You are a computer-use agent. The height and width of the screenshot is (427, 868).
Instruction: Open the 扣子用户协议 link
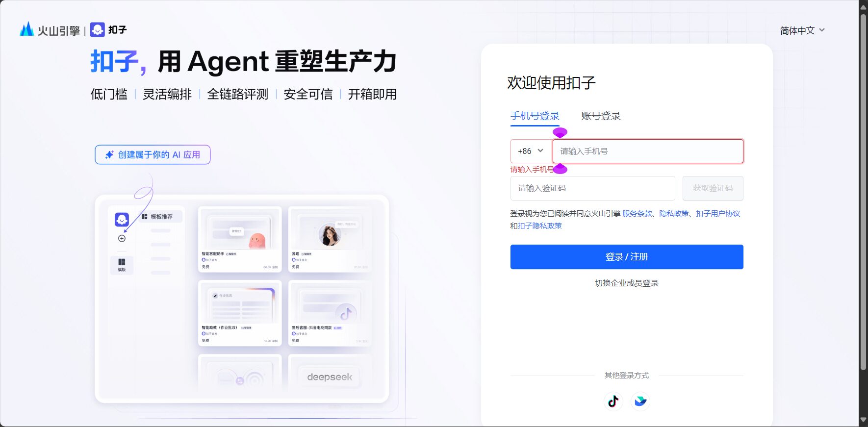tap(718, 214)
